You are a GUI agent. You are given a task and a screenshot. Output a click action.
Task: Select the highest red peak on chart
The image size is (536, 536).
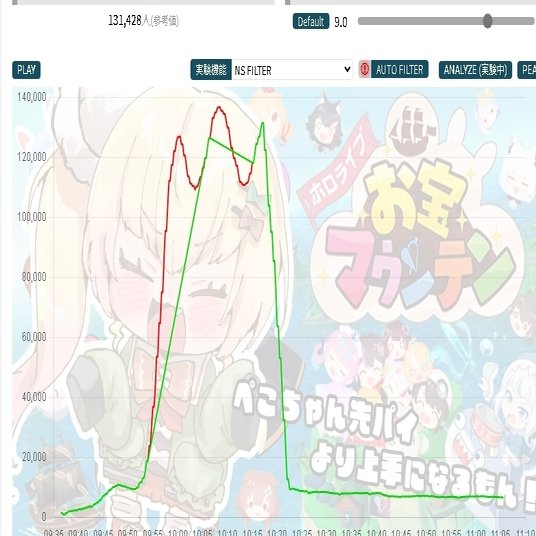(x=219, y=108)
